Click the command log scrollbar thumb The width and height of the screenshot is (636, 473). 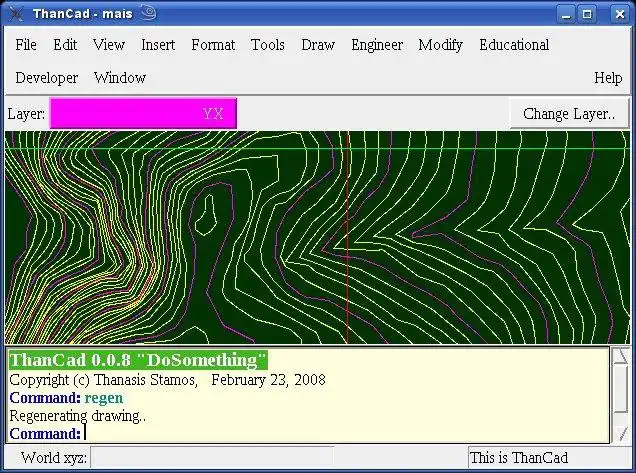point(621,388)
